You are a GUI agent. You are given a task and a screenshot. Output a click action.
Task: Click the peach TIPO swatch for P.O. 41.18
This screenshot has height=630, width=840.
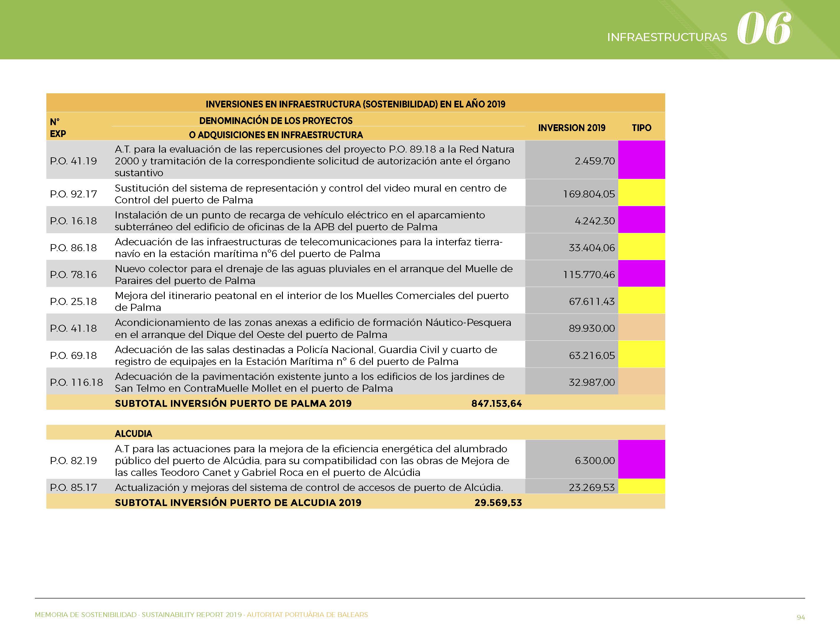(x=641, y=327)
